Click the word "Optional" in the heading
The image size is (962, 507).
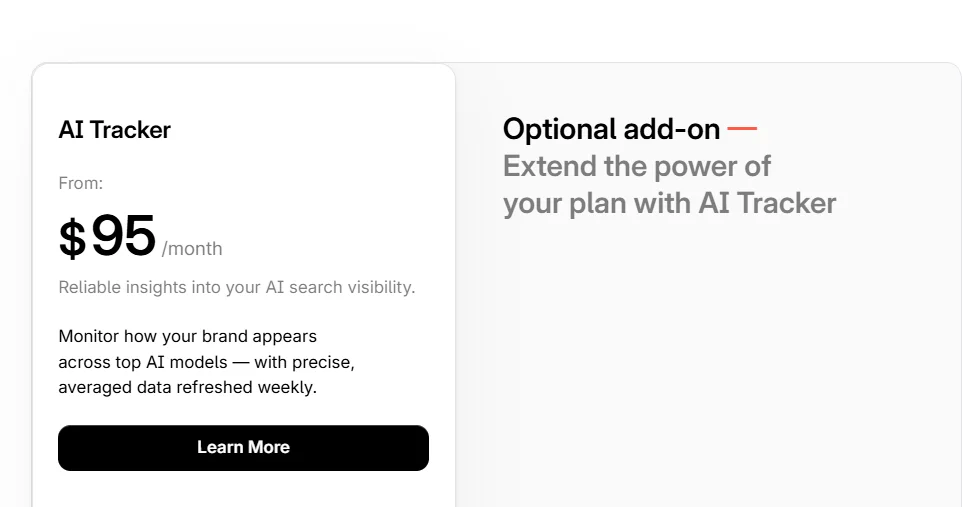coord(560,129)
